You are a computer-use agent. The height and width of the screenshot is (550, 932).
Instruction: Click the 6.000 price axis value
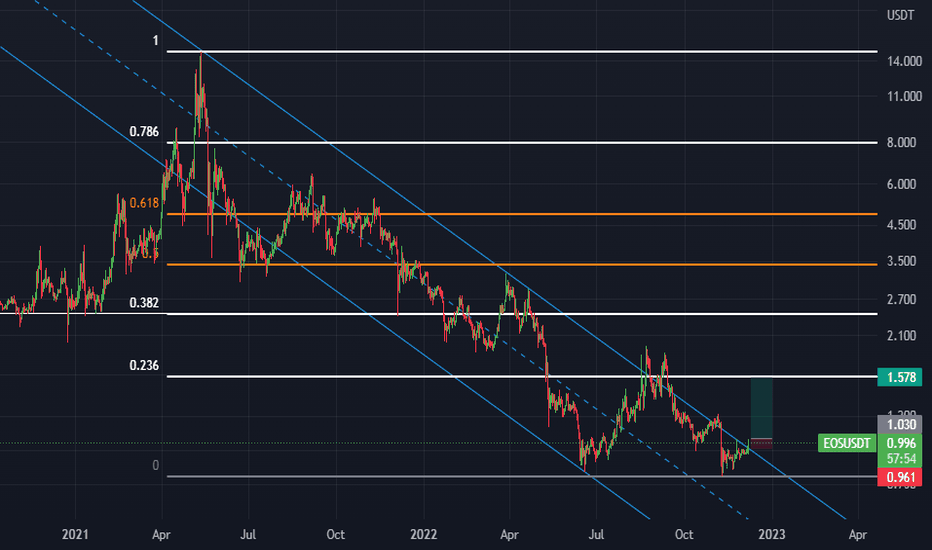click(x=902, y=184)
